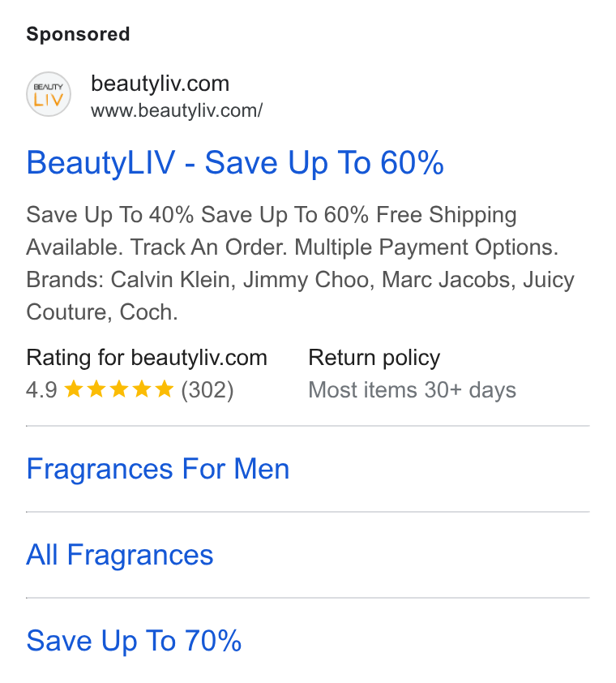The image size is (616, 683).
Task: Click the last gold rating star
Action: pos(165,389)
